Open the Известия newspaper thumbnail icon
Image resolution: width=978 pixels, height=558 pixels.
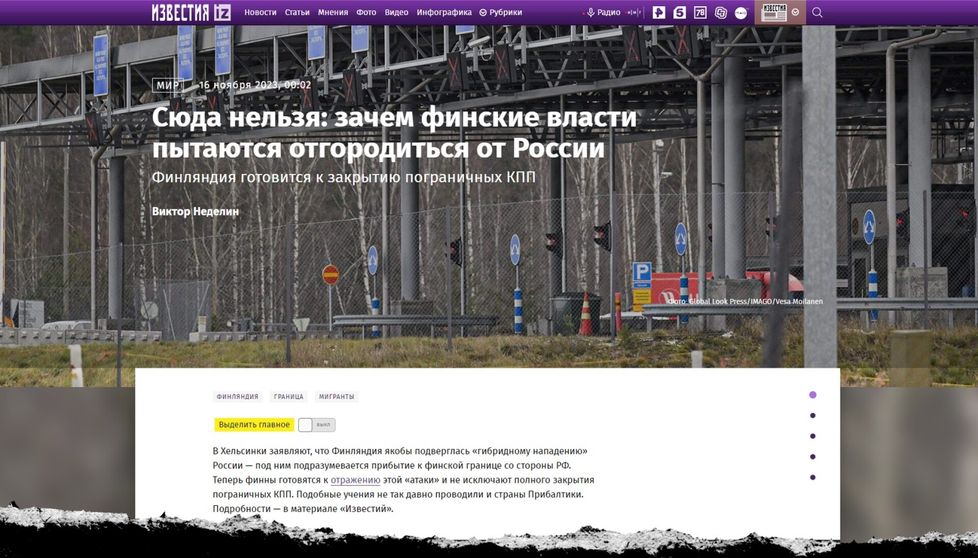tap(773, 12)
